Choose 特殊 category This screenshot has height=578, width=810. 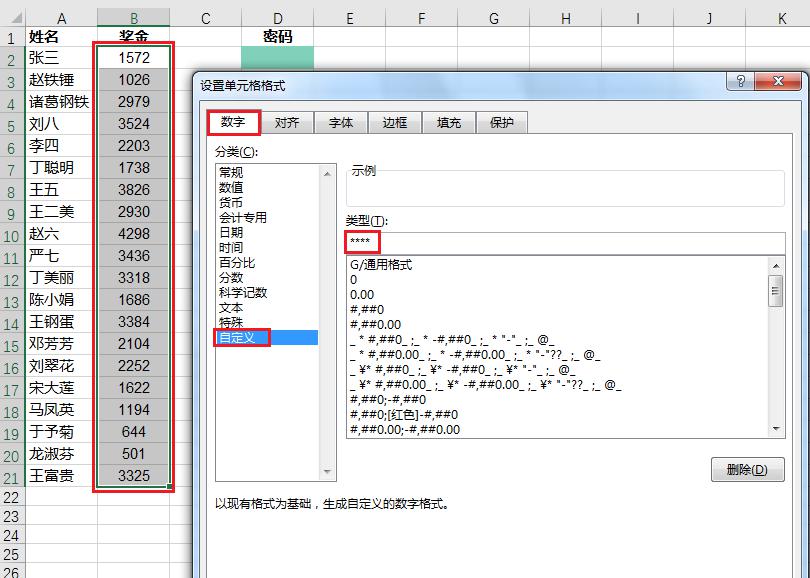tap(231, 323)
